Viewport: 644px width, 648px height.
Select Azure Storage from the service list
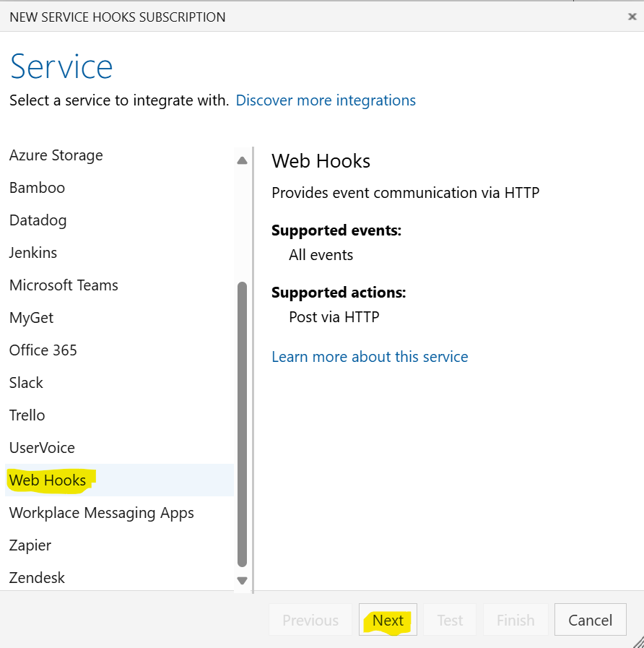(56, 155)
